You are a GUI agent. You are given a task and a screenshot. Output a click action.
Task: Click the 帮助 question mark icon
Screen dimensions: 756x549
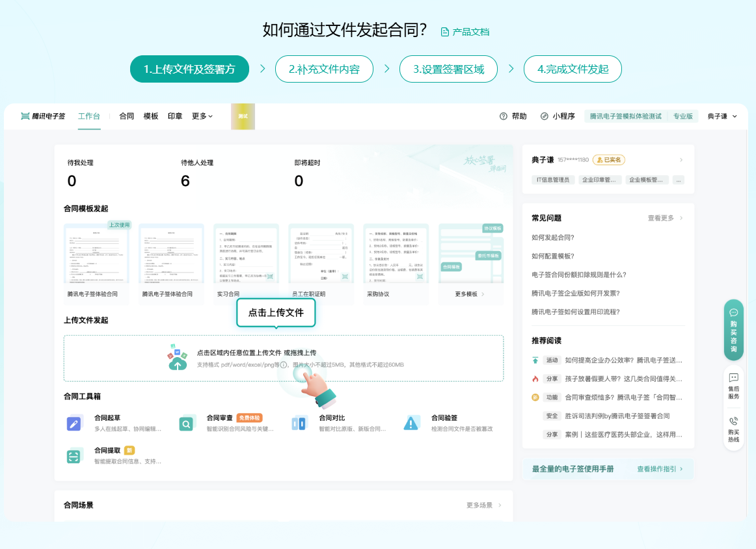click(504, 116)
